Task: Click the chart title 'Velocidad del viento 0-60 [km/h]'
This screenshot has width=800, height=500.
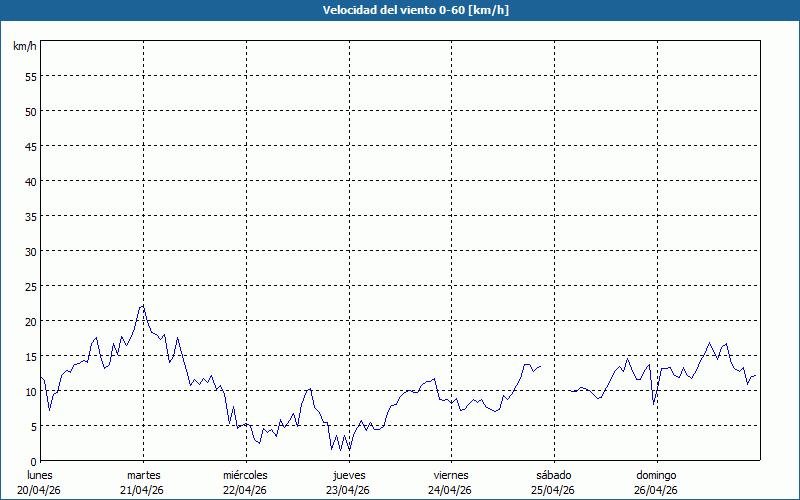Action: tap(399, 10)
